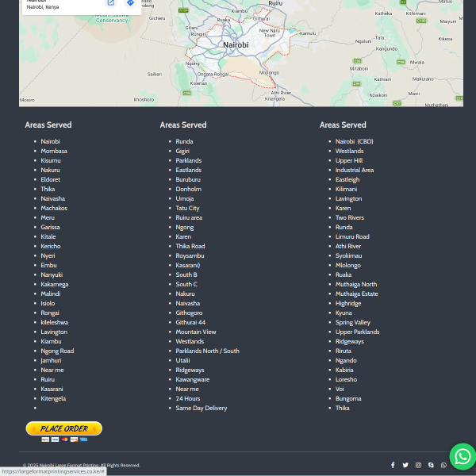Select Parklands North / South entry
Screen dimensions: 476x476
point(208,351)
